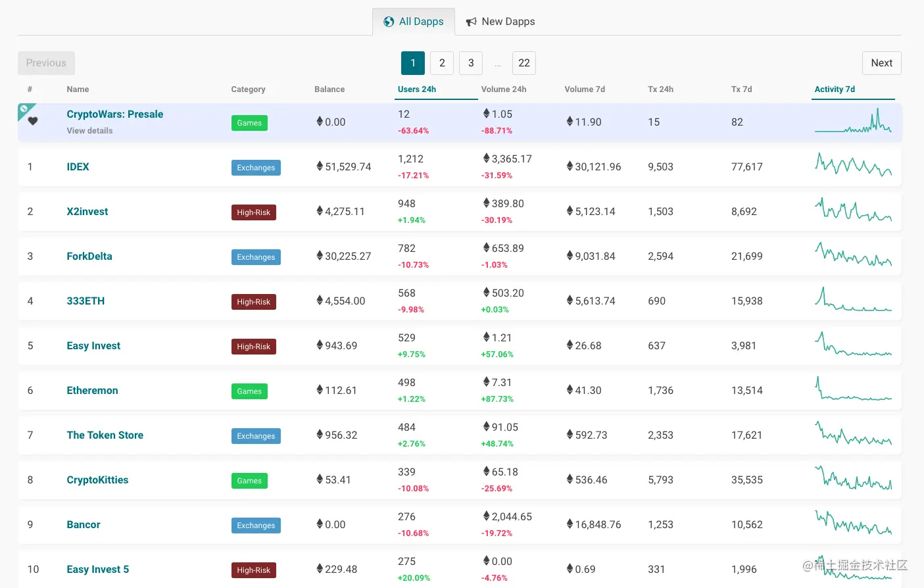The width and height of the screenshot is (924, 588).
Task: Sort by the Category column header
Action: 248,89
